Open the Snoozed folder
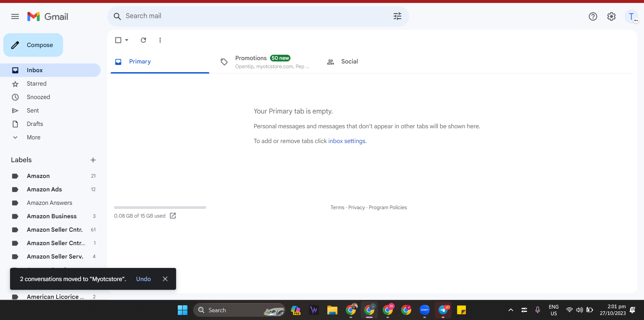644x320 pixels. 50,97
